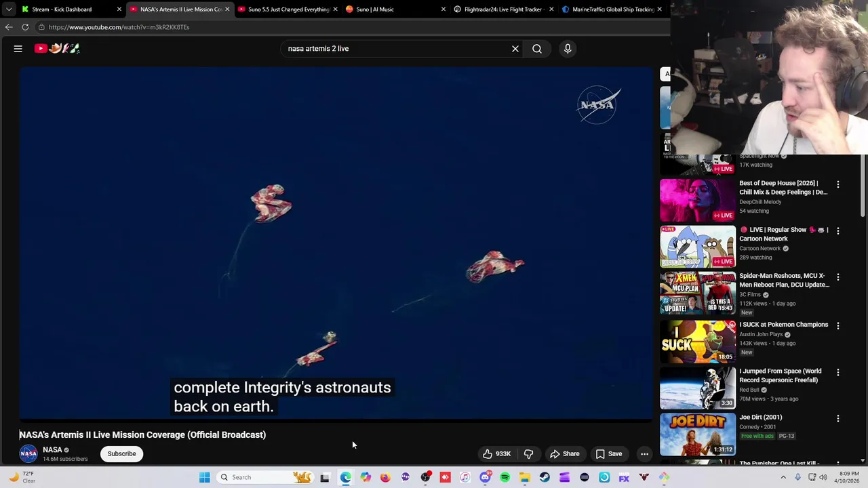This screenshot has width=868, height=488.
Task: Click the system tray volume speaker icon
Action: (x=823, y=477)
